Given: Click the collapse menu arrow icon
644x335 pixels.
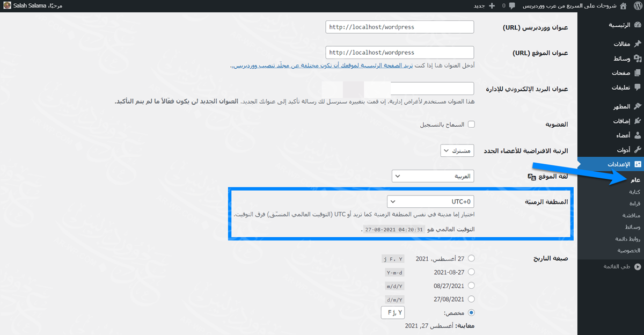Looking at the screenshot, I should (x=638, y=267).
